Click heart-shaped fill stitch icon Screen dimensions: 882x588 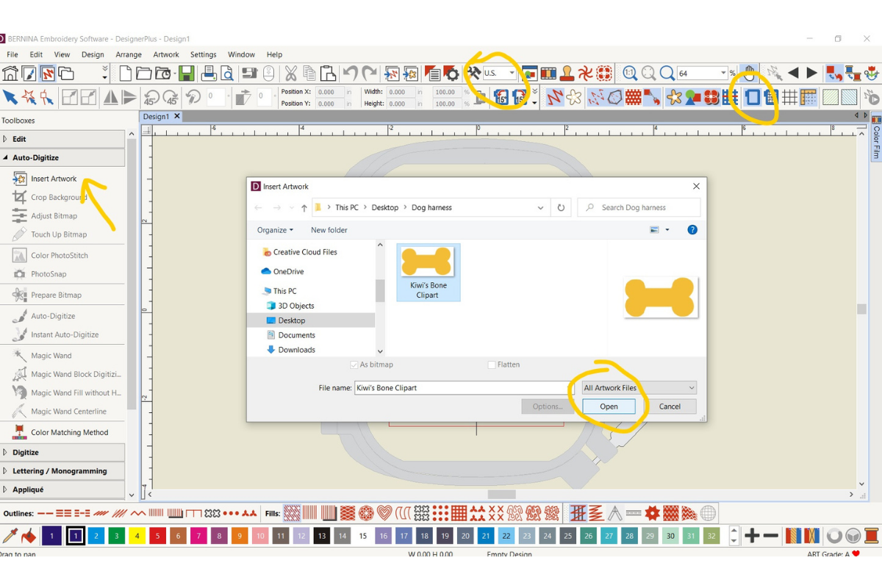point(384,513)
